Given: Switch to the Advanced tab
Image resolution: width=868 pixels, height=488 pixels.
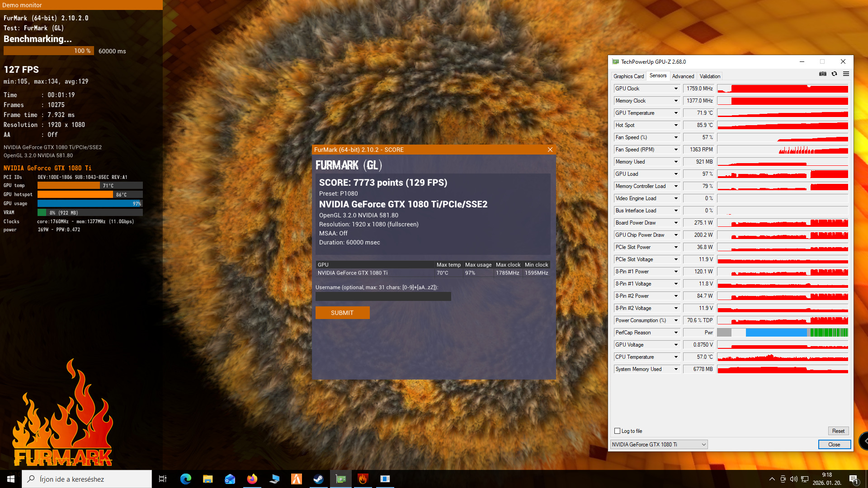Looking at the screenshot, I should point(683,76).
